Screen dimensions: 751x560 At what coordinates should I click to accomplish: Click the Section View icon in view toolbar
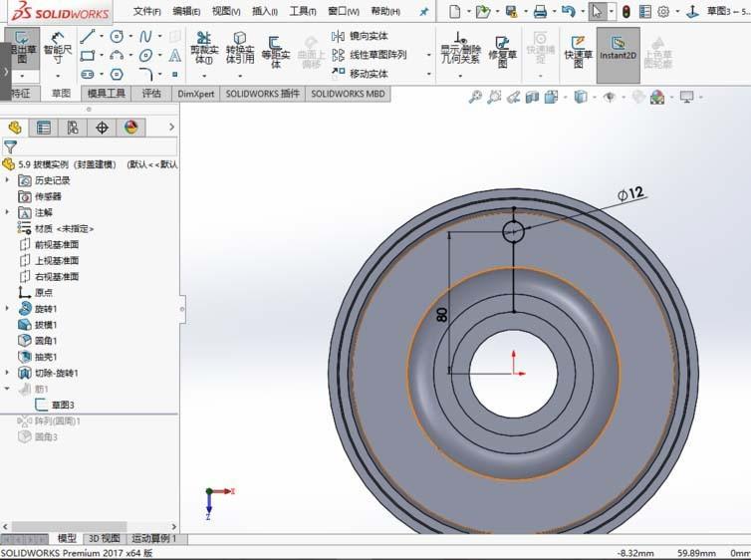(532, 98)
